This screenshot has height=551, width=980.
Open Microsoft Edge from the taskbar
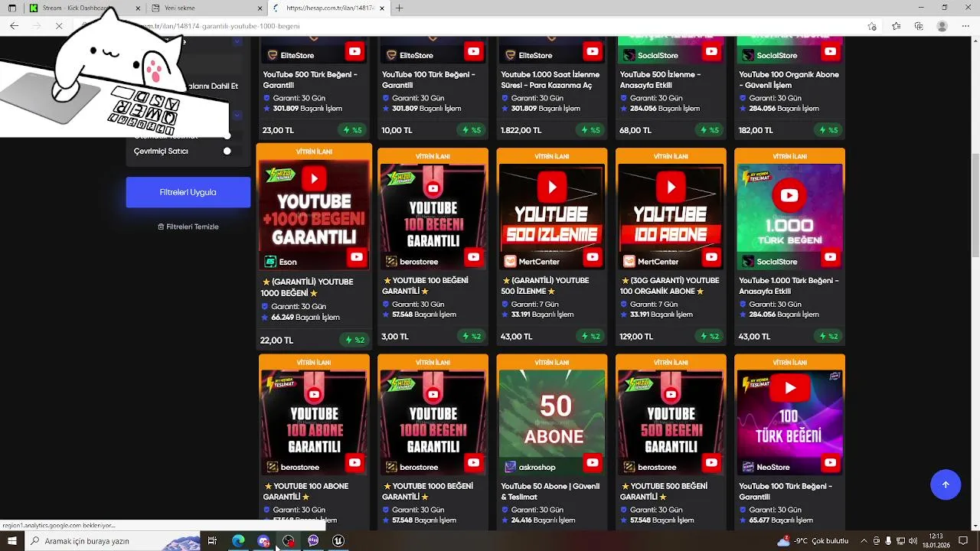point(238,541)
